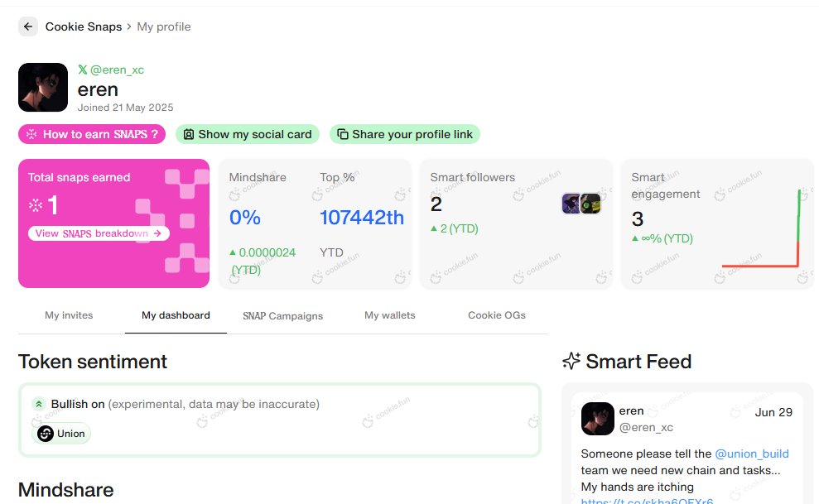The width and height of the screenshot is (819, 504).
Task: Click the Mindshare 0% value
Action: coord(245,217)
